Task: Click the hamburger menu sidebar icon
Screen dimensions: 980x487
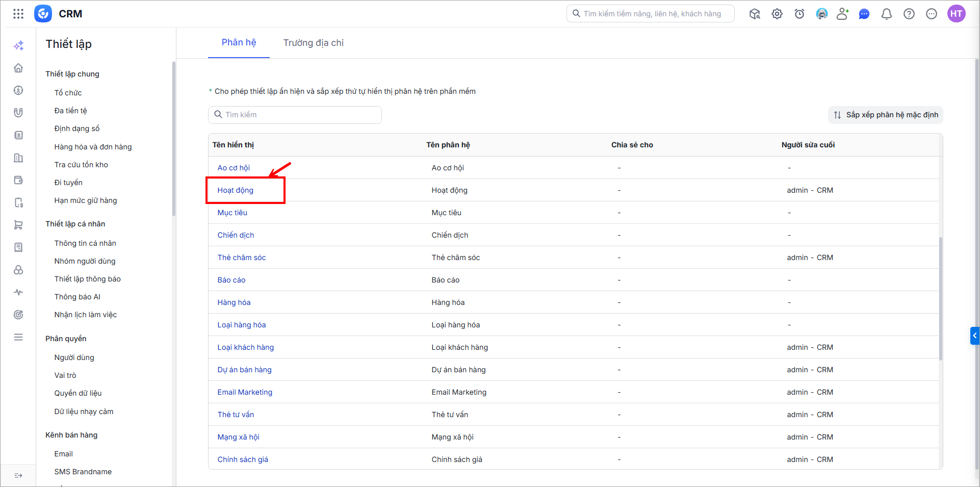Action: pyautogui.click(x=18, y=337)
